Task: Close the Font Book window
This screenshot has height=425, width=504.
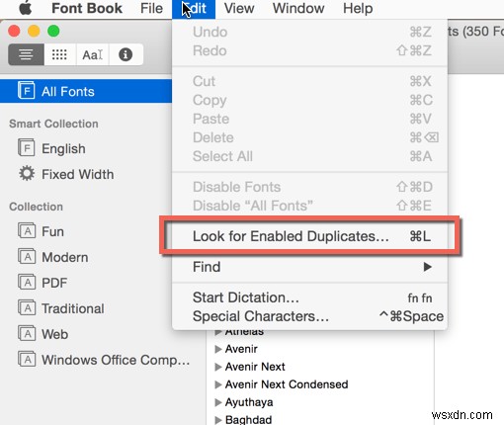Action: pyautogui.click(x=14, y=31)
